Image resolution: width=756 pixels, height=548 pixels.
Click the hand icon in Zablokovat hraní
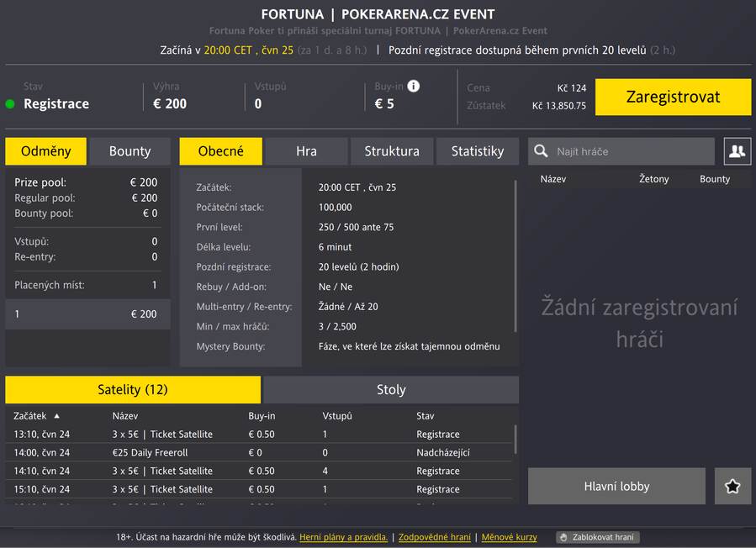563,537
